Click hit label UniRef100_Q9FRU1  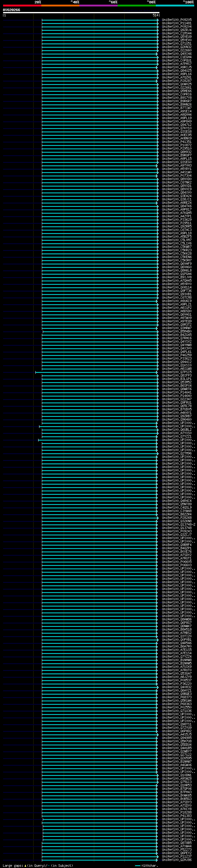177,403
